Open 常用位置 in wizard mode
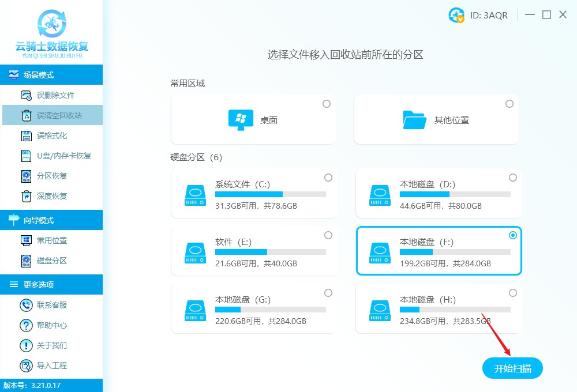The height and width of the screenshot is (392, 577). (x=51, y=240)
